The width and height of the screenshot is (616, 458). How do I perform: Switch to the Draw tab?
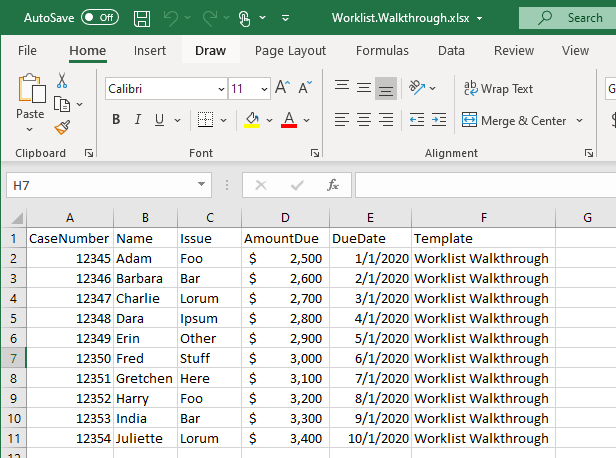pos(211,51)
